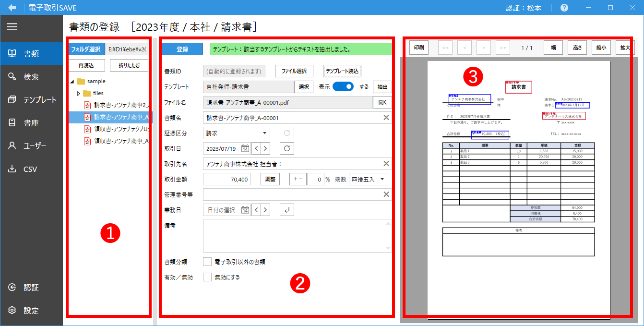Image resolution: width=644 pixels, height=326 pixels.
Task: Click the enter arrow icon beside 業務日
Action: click(x=286, y=210)
